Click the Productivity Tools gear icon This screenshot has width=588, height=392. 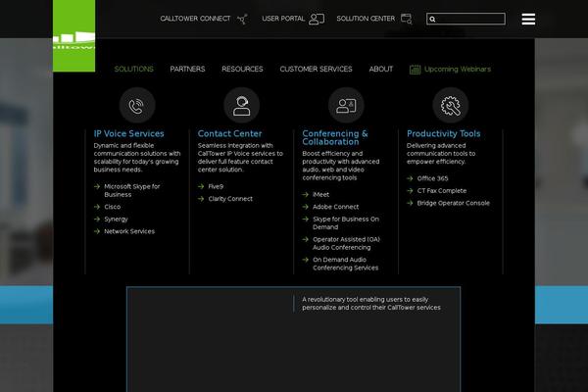[x=451, y=105]
